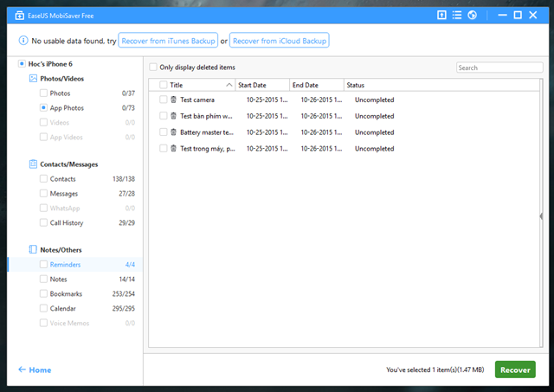
Task: Click trash icon beside Test trong máy
Action: tap(173, 148)
